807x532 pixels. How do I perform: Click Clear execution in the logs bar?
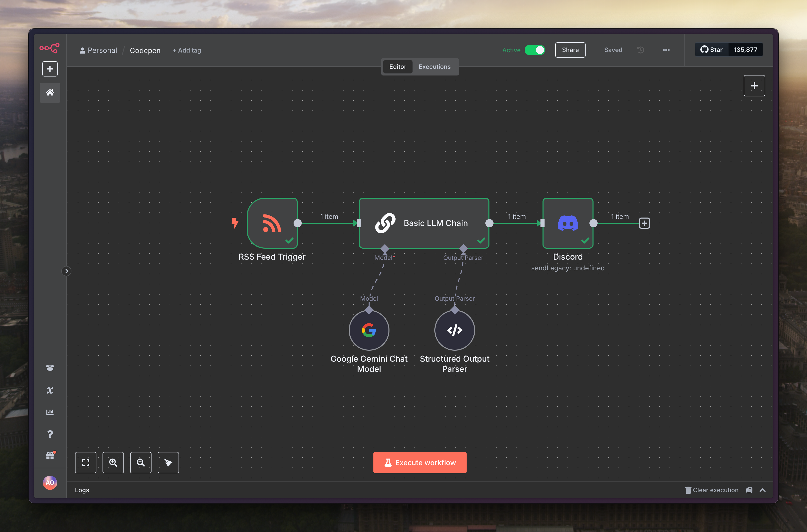click(711, 490)
